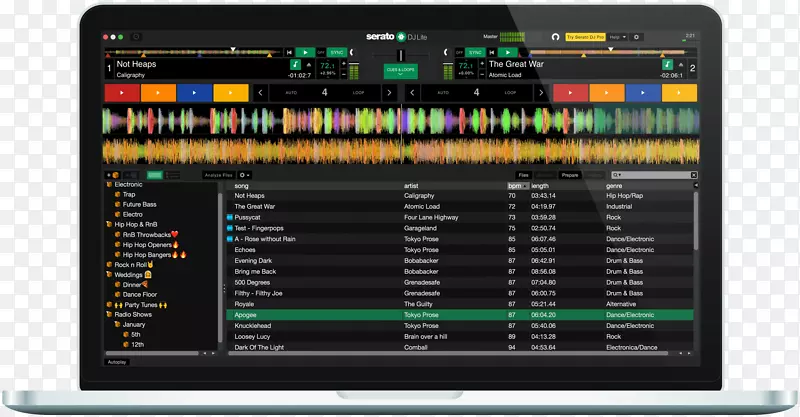The width and height of the screenshot is (800, 417).
Task: Collapse the Radio Shows crate
Action: click(109, 314)
